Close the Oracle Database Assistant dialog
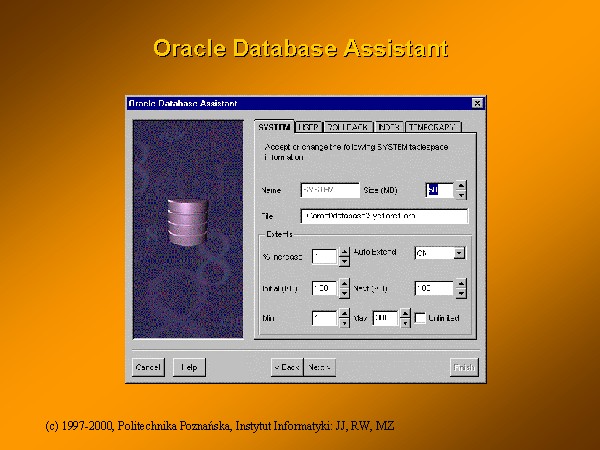This screenshot has height=450, width=600. point(477,103)
